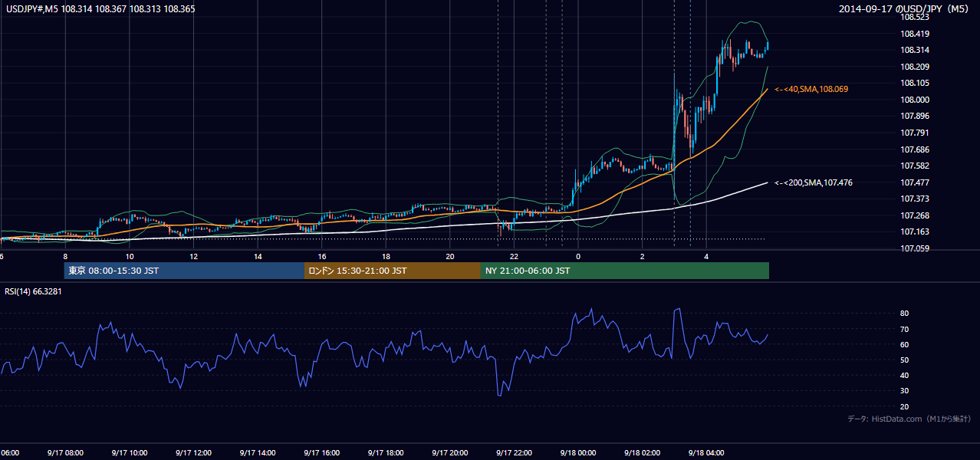Image resolution: width=980 pixels, height=460 pixels.
Task: Click price axis value 108.419
Action: [x=915, y=34]
